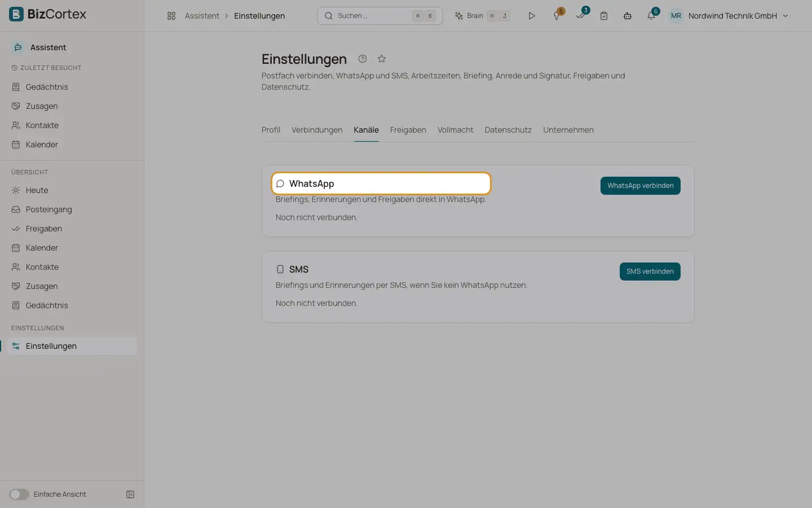Screen dimensions: 812x508
Task: Click the BizCortex logo
Action: click(x=48, y=14)
